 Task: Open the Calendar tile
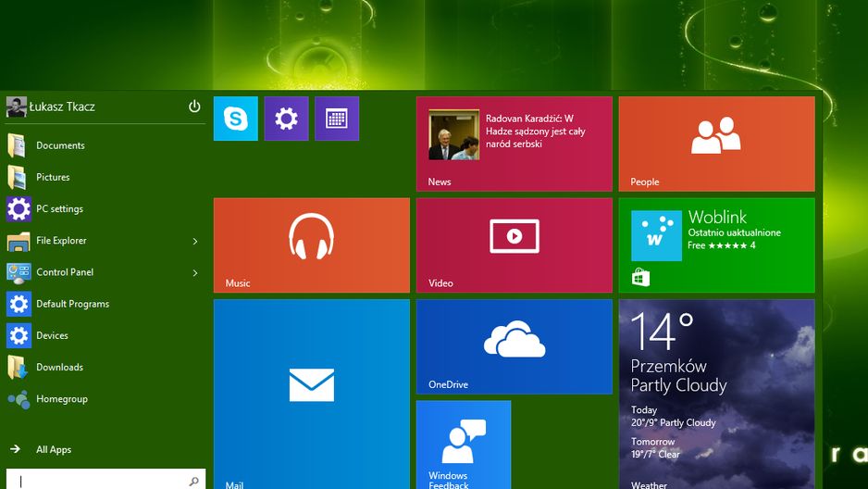click(337, 119)
